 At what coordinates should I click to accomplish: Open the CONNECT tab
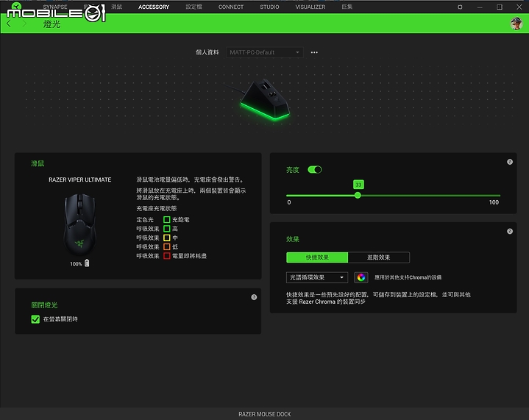pos(231,7)
